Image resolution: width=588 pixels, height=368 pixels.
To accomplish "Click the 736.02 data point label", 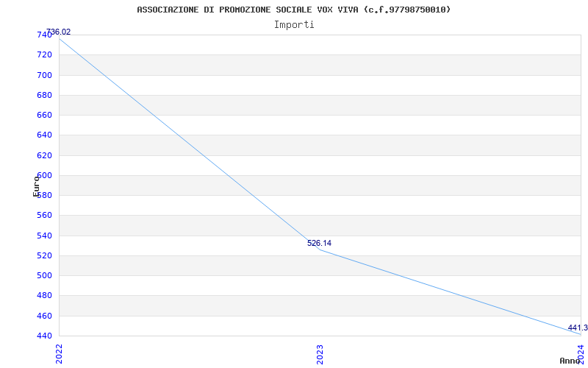I will point(58,32).
